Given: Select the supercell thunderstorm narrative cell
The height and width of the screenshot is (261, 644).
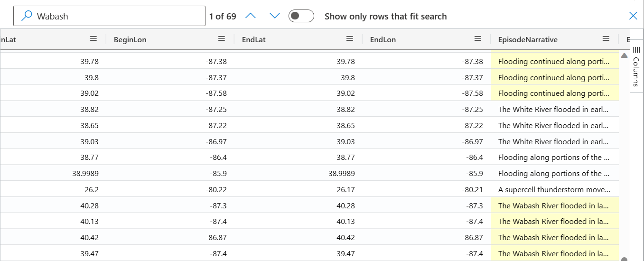Looking at the screenshot, I should pyautogui.click(x=555, y=189).
